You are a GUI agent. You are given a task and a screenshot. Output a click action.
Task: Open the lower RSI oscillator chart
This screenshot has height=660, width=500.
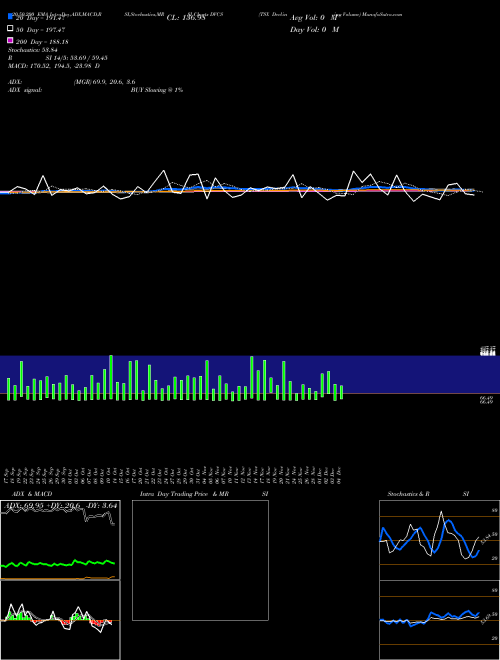point(439,620)
